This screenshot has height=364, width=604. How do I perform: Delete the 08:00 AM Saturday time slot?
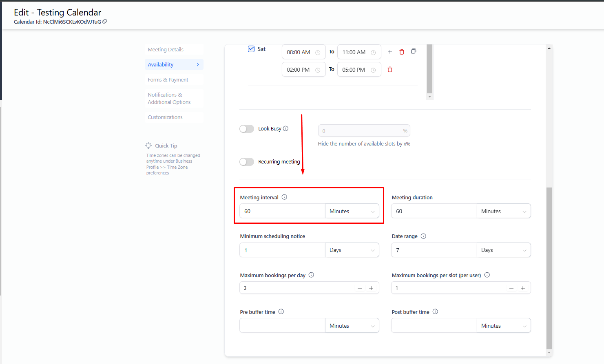(x=402, y=52)
